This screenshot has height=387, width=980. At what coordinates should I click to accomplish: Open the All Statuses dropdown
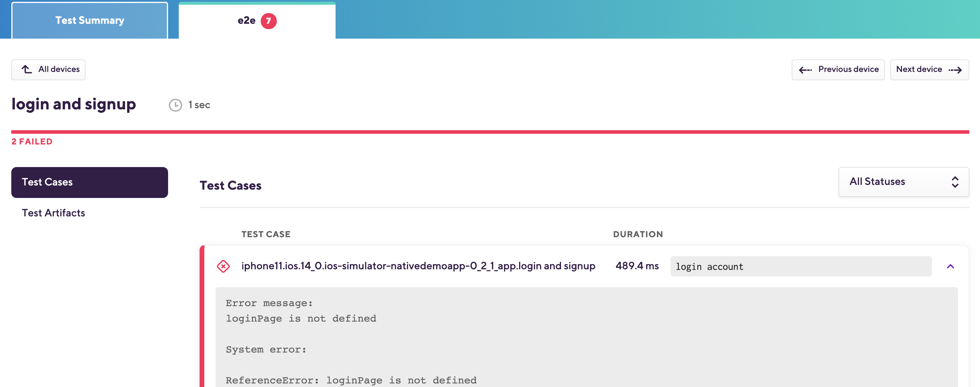pos(903,182)
